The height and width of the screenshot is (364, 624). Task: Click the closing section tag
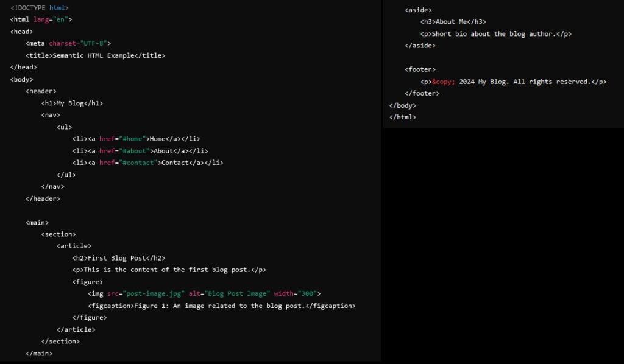(60, 341)
